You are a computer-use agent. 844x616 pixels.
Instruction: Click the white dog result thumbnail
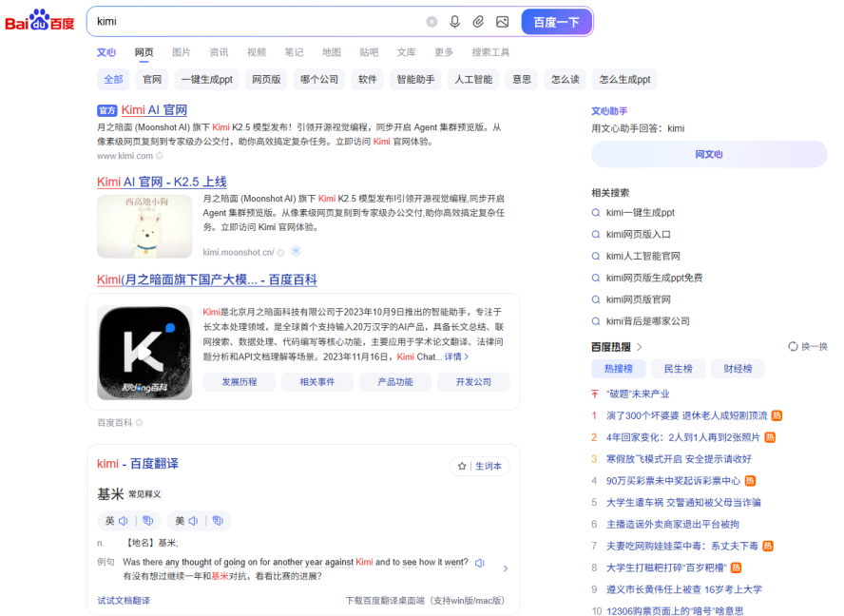tap(144, 226)
